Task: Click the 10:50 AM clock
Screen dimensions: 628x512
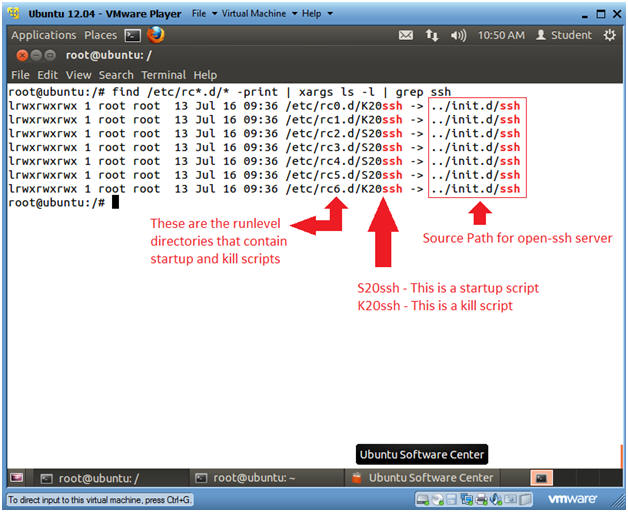Action: tap(501, 35)
